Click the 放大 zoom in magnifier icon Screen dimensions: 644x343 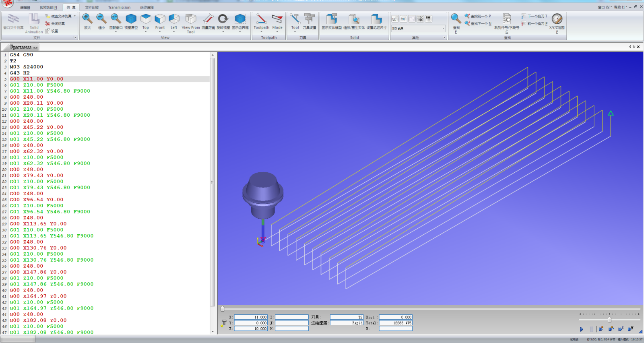[87, 19]
